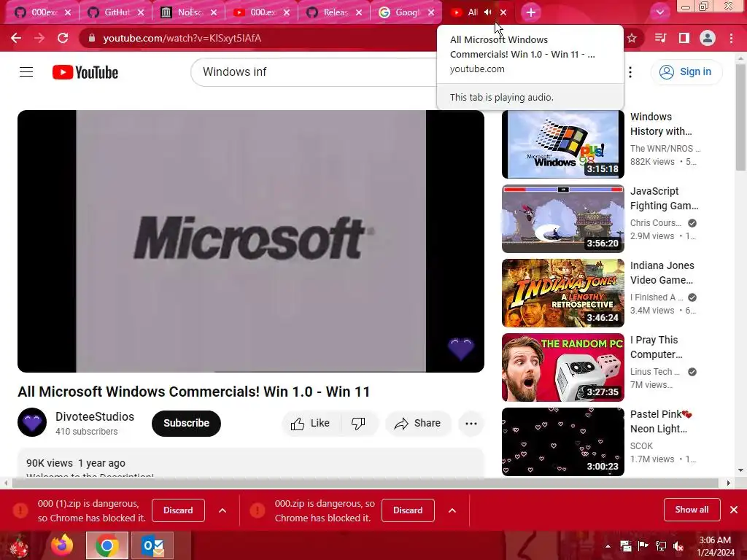Toggle the browser side panel icon
This screenshot has width=747, height=560.
[684, 38]
